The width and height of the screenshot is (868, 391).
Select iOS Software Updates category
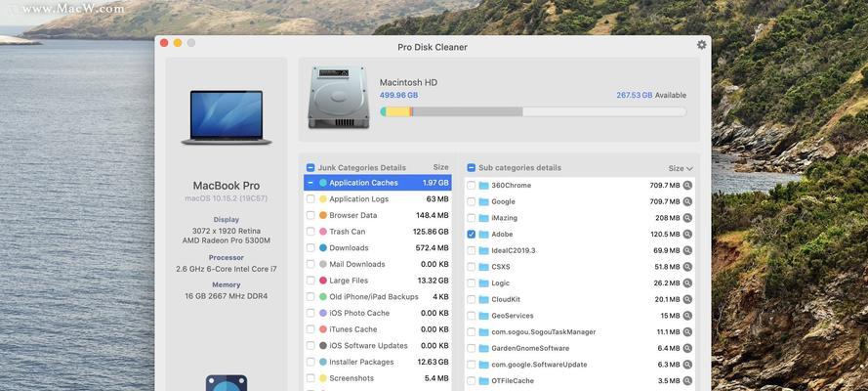coord(378,346)
